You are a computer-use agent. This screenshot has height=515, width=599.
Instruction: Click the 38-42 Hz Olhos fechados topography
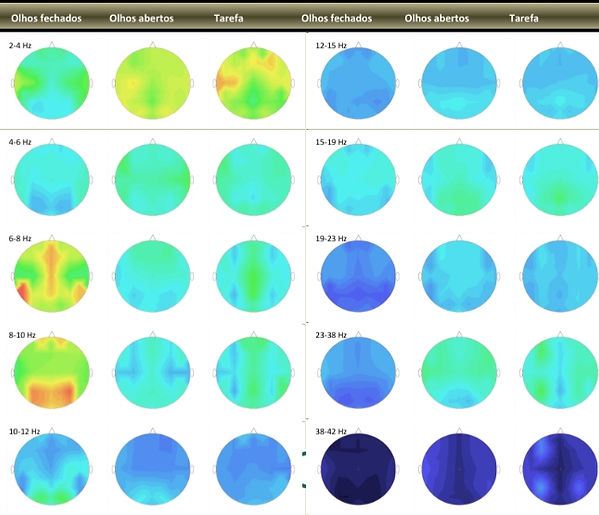358,469
